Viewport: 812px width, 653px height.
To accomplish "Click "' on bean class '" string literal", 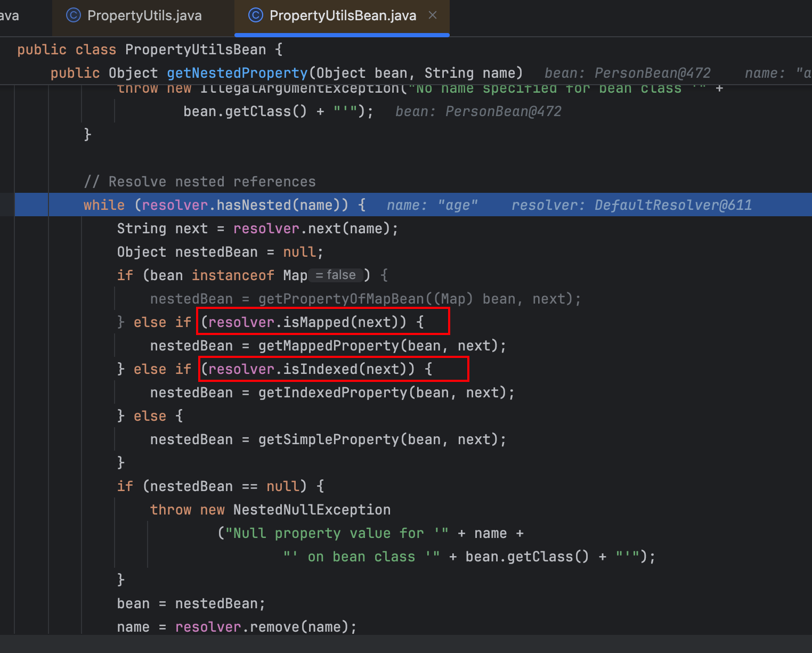I will pos(362,557).
